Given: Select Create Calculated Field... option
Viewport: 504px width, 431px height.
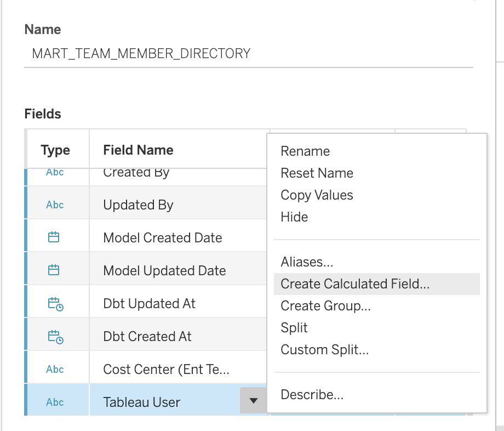Looking at the screenshot, I should click(355, 284).
